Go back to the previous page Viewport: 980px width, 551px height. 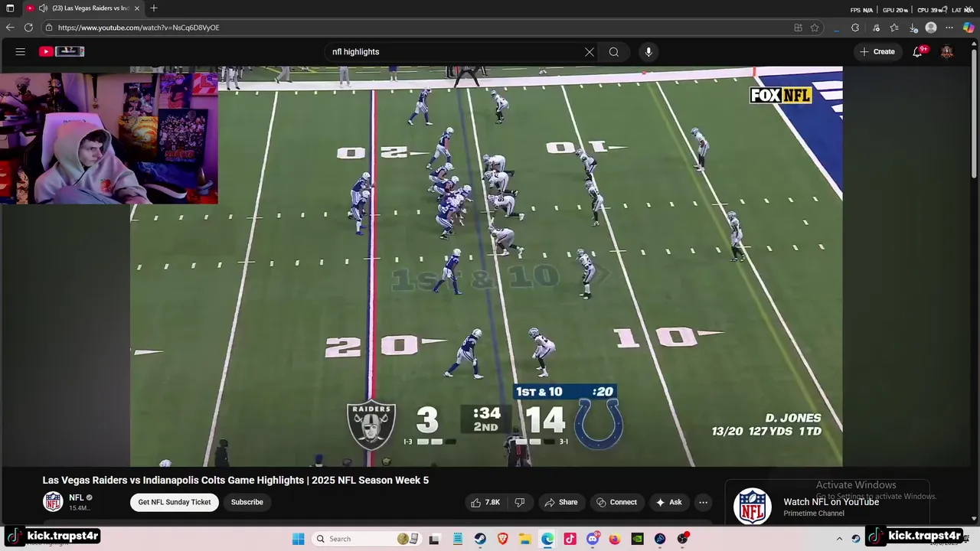click(x=10, y=28)
